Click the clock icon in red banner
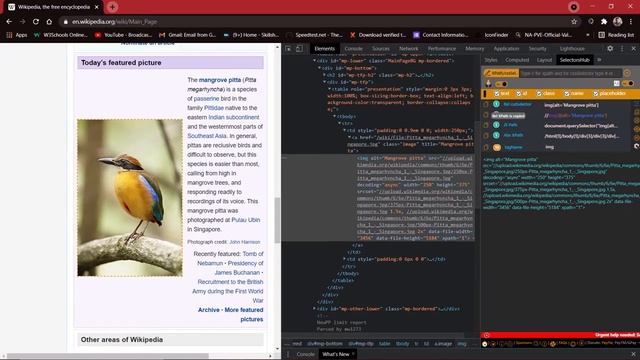This screenshot has height=360, width=640. tap(486, 335)
